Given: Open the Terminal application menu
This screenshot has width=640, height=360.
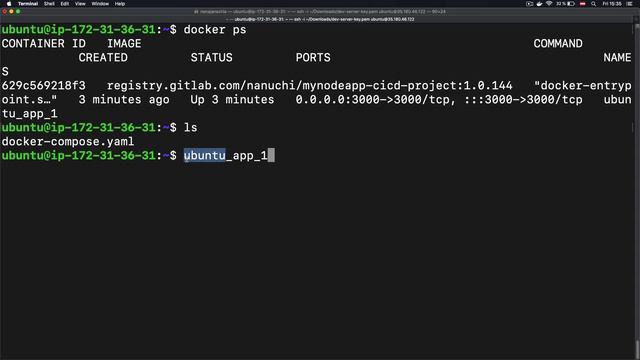Looking at the screenshot, I should point(28,4).
